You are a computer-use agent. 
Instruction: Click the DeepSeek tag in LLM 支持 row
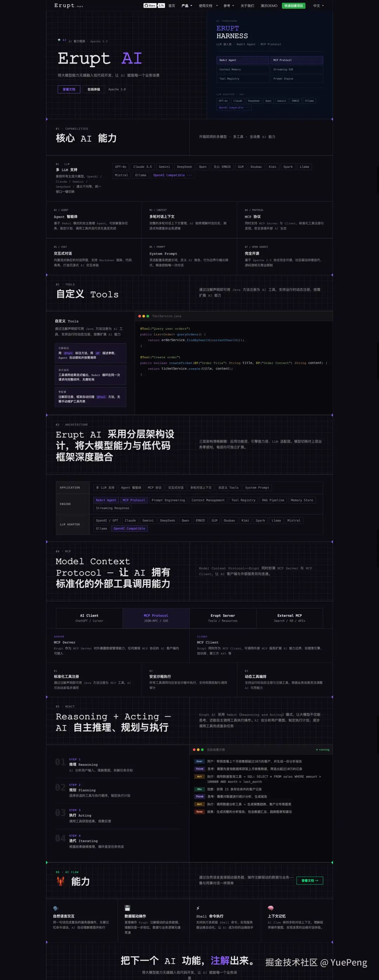point(184,167)
